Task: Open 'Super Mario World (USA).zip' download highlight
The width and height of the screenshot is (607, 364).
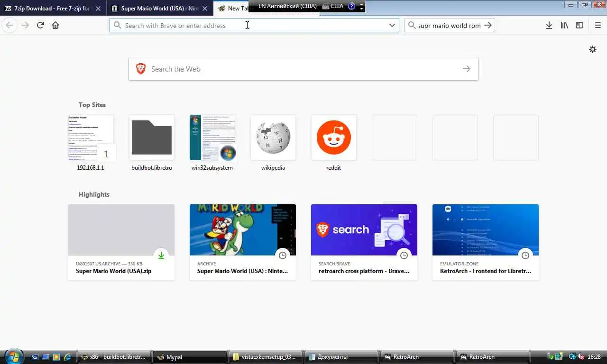Action: (x=121, y=242)
